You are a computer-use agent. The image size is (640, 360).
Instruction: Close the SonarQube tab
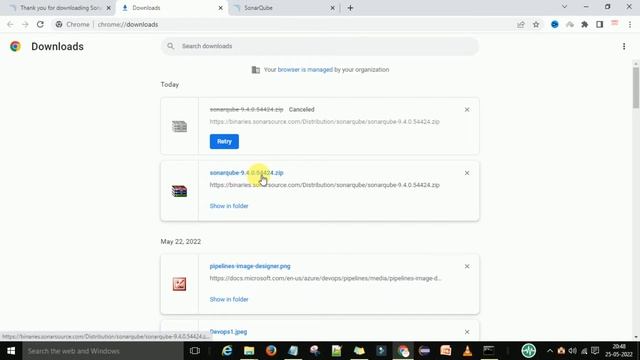[x=332, y=8]
